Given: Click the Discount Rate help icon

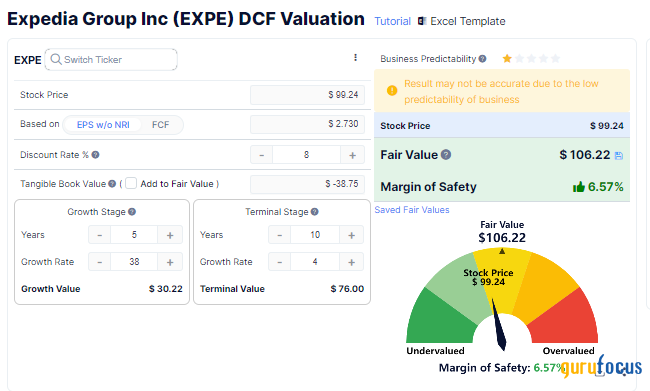Looking at the screenshot, I should pyautogui.click(x=95, y=155).
